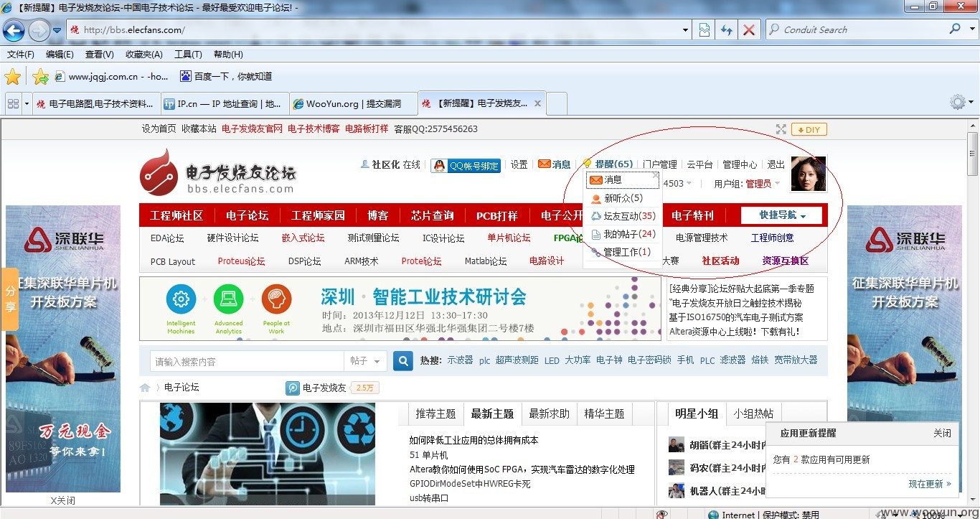Open the recent pages dropdown arrow

[x=57, y=30]
